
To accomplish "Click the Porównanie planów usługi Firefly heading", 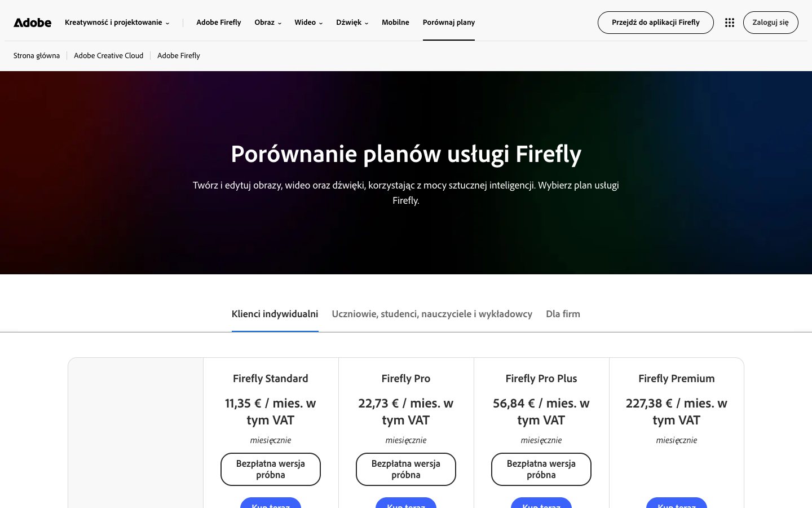I will click(406, 154).
